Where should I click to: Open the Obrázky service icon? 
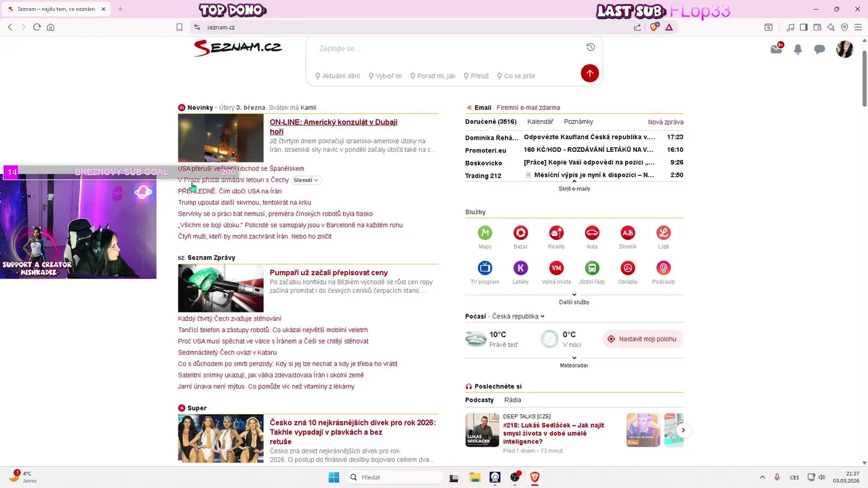point(628,268)
